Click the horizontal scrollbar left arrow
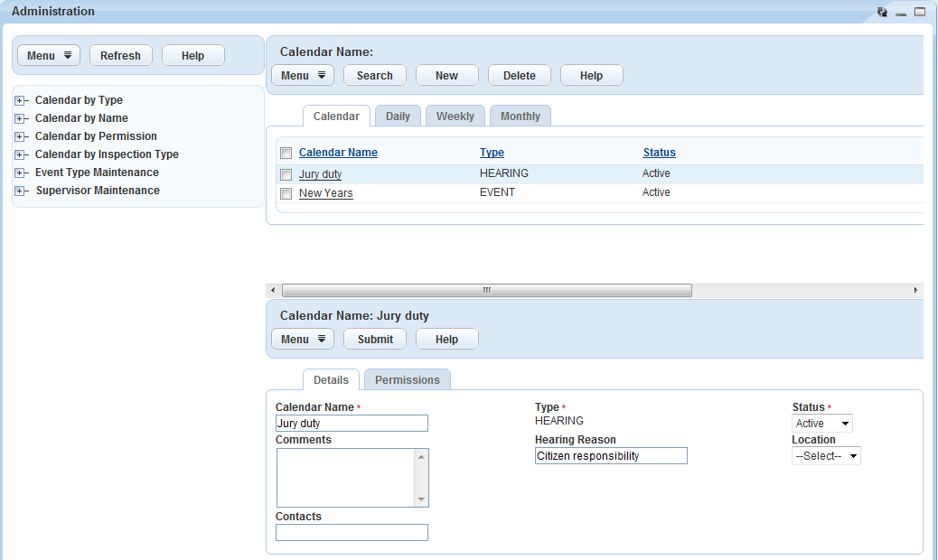This screenshot has height=560, width=938. pos(272,290)
